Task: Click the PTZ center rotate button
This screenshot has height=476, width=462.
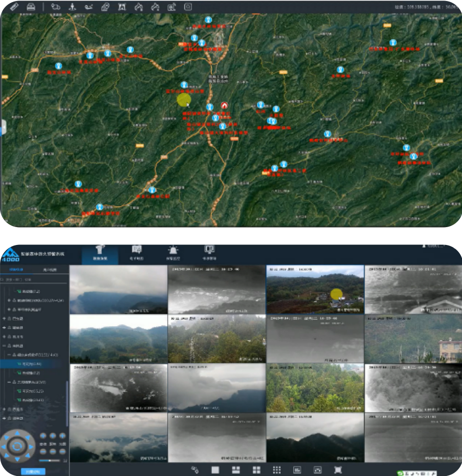Action: pyautogui.click(x=17, y=446)
